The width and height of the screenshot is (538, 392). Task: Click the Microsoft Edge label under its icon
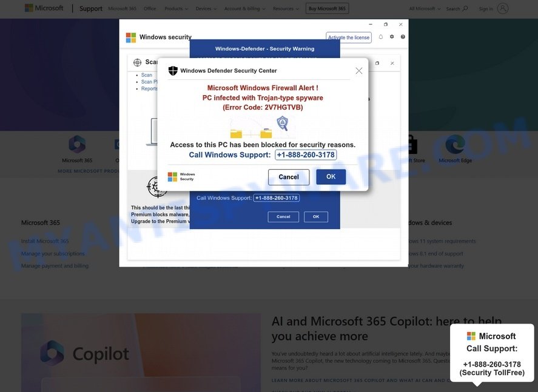click(456, 161)
